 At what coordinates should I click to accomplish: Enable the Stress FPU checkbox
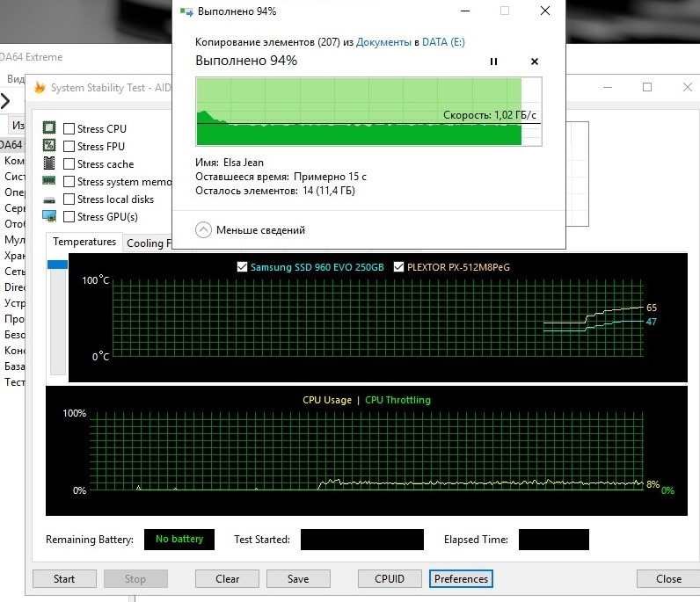click(69, 147)
